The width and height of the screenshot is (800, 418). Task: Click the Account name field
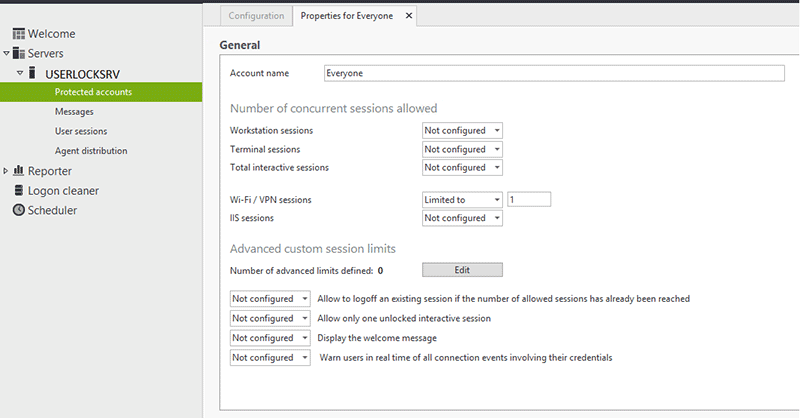click(554, 73)
